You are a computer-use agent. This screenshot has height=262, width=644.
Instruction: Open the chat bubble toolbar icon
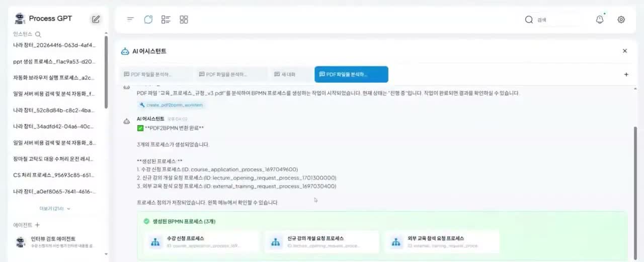(148, 19)
